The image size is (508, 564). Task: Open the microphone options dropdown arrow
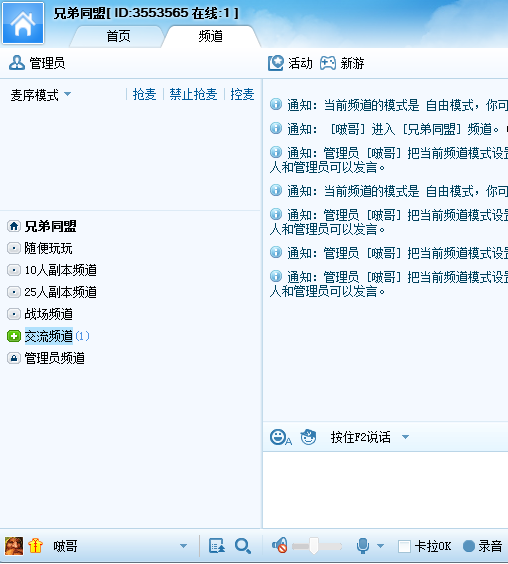pos(380,546)
